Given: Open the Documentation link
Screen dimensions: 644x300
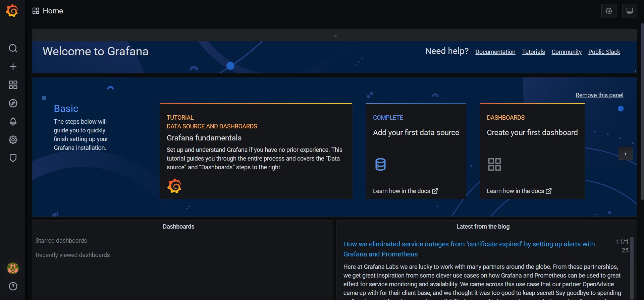Looking at the screenshot, I should 495,52.
